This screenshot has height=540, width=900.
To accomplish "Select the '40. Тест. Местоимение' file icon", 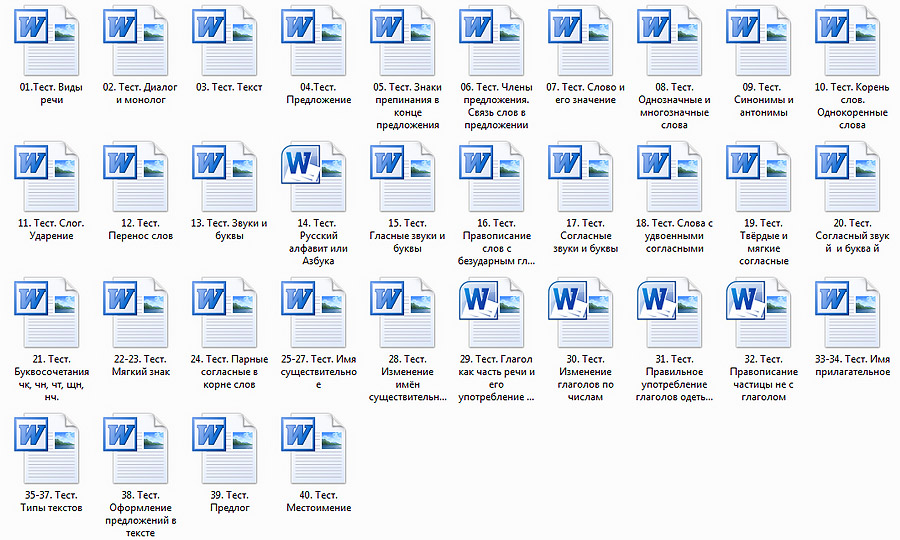I will pos(314,449).
